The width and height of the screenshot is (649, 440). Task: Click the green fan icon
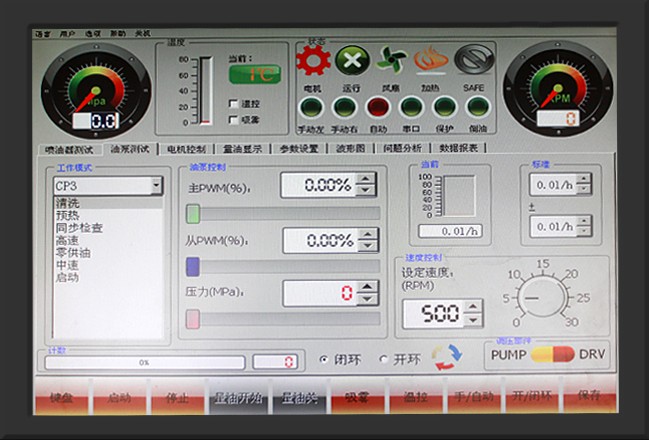392,60
